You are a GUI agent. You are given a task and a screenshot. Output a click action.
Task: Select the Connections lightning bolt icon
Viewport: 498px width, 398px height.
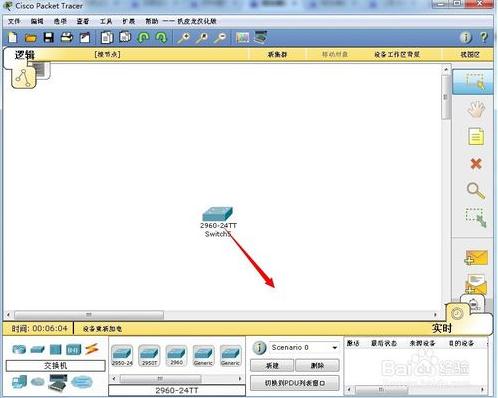pyautogui.click(x=92, y=349)
